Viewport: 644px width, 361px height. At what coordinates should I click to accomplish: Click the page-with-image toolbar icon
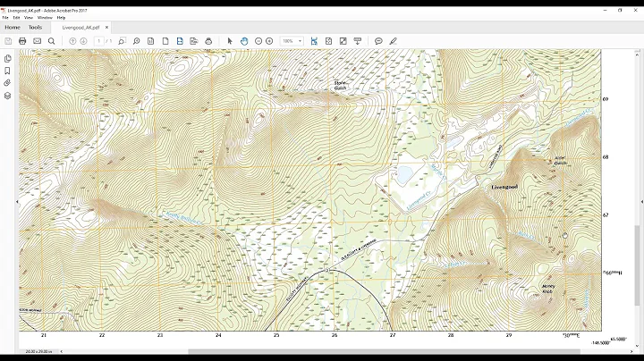tap(194, 41)
